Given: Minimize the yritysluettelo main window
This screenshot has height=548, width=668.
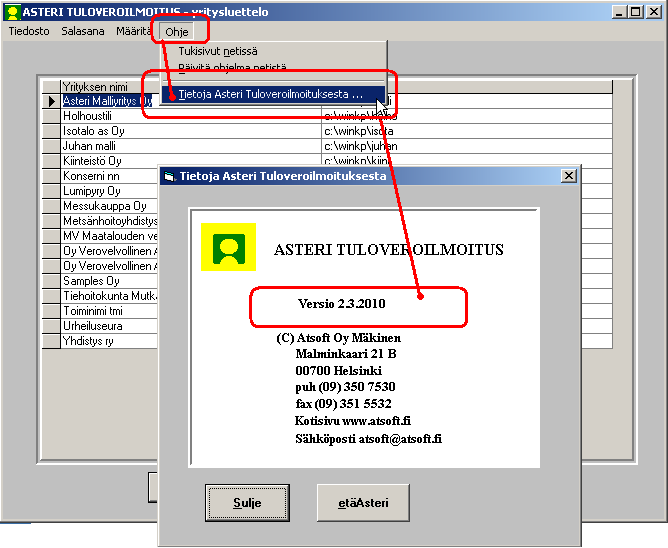Looking at the screenshot, I should [x=619, y=12].
